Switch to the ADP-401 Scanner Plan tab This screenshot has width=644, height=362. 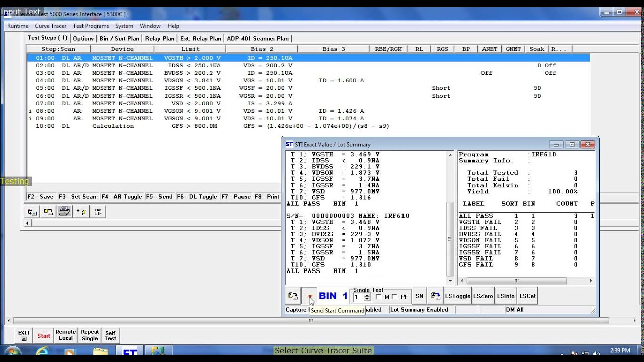(x=258, y=38)
